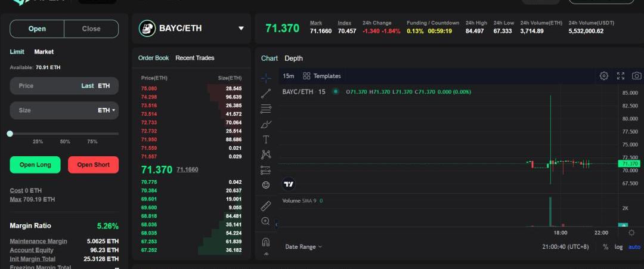
Task: Expand the Date Range menu
Action: [x=303, y=247]
